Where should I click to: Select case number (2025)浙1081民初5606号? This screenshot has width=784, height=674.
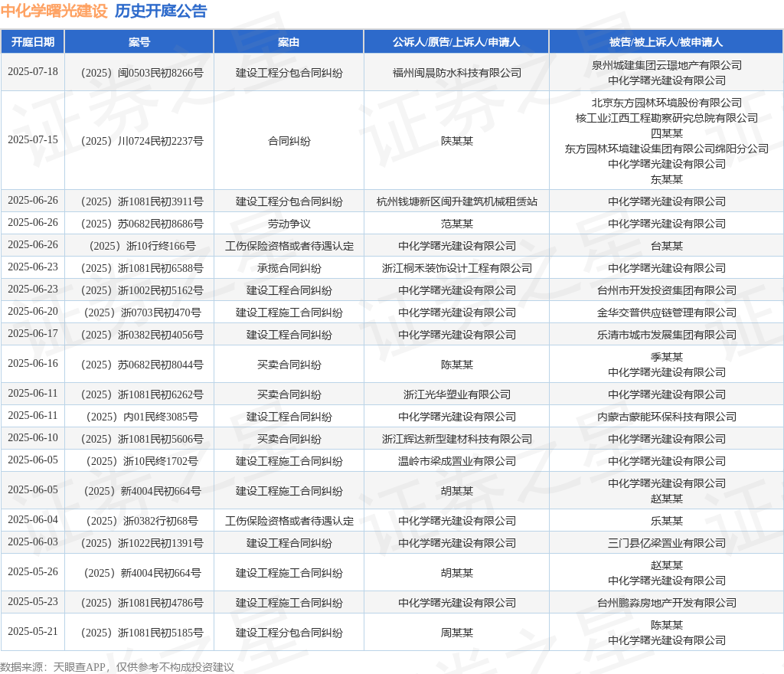click(x=142, y=439)
